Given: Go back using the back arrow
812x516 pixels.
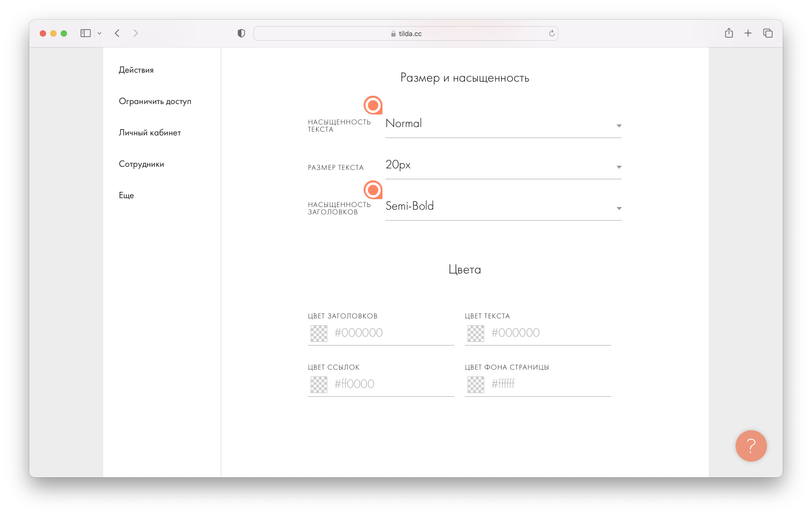Looking at the screenshot, I should click(x=117, y=33).
